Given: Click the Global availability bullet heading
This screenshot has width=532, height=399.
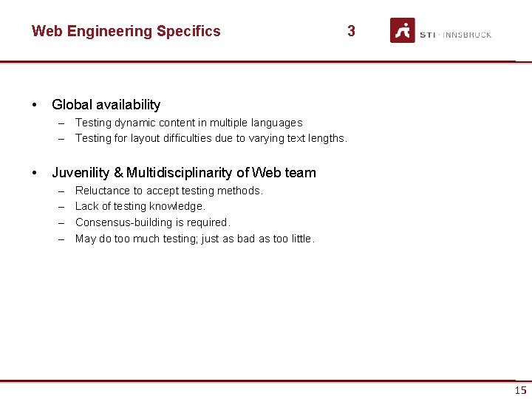Looking at the screenshot, I should (x=106, y=104).
